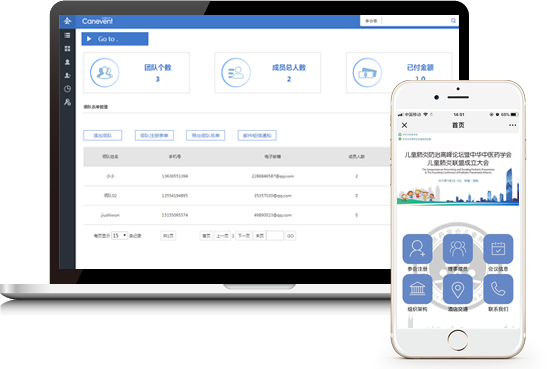Tap the group members icon on phone

458,249
